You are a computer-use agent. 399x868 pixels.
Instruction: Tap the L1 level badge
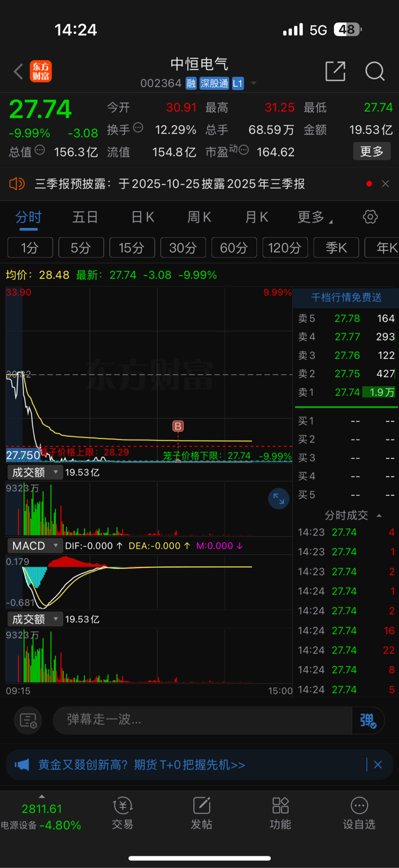(x=237, y=83)
